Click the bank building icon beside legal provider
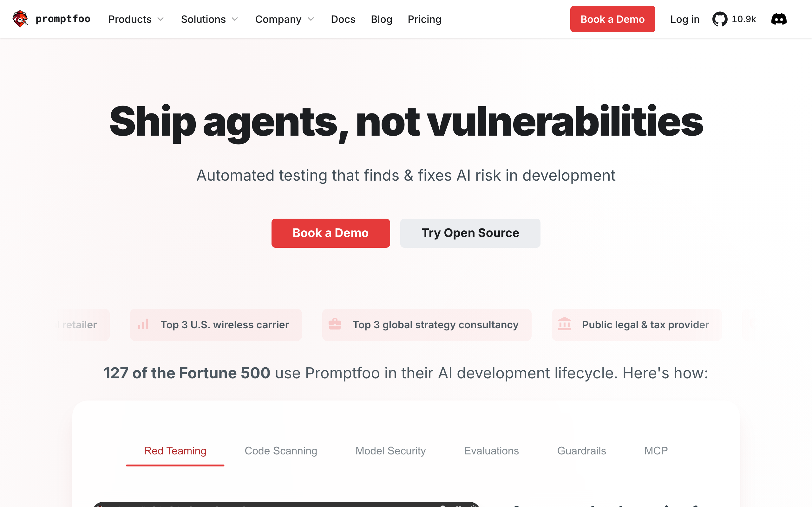 [x=564, y=324]
